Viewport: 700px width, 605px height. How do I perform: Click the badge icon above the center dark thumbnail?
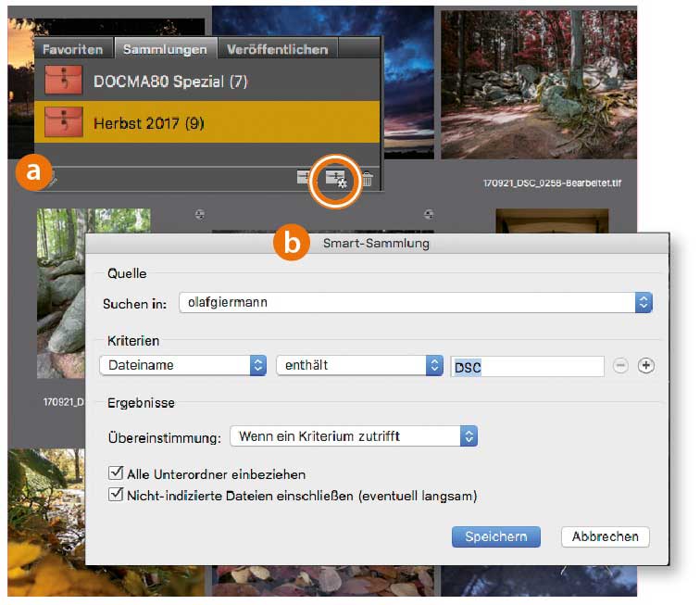click(x=429, y=214)
